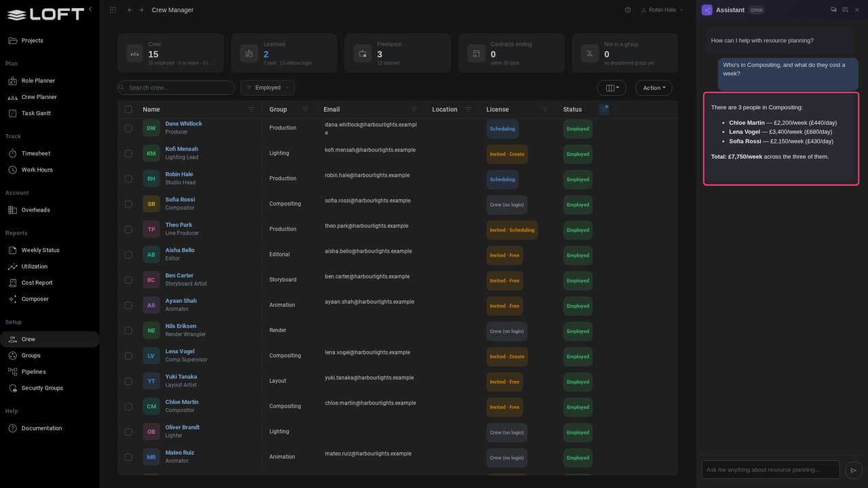The width and height of the screenshot is (868, 488).
Task: Check the Mateo Ruiz row checkbox
Action: 128,457
